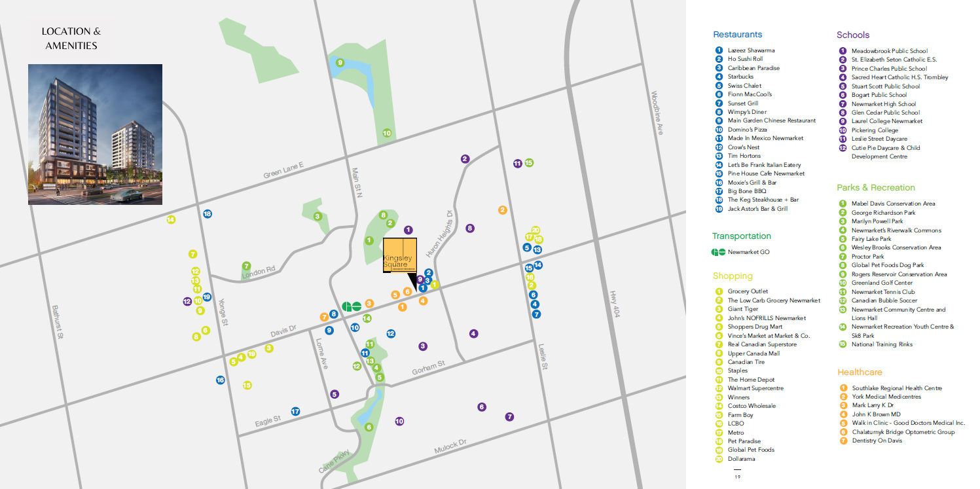This screenshot has height=489, width=980.
Task: Select green marker 10 above Green Lane E
Action: pos(387,134)
